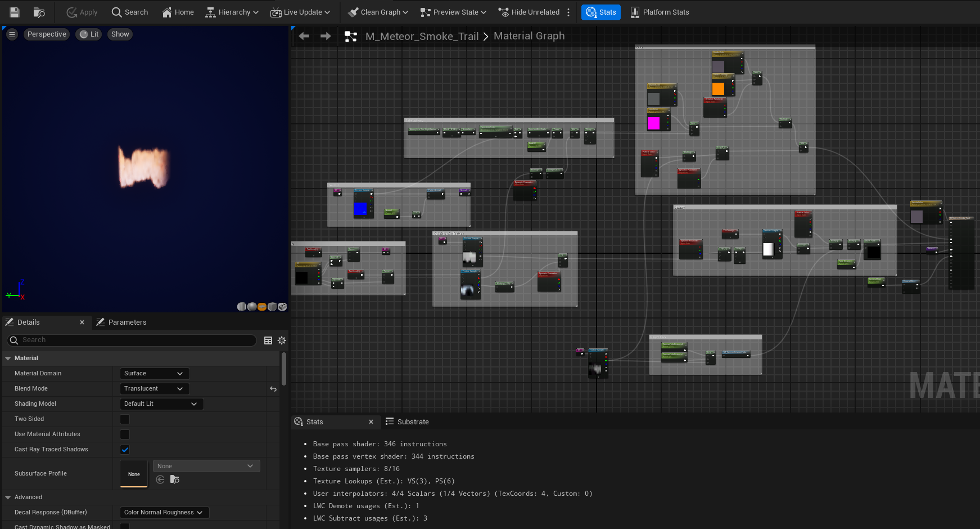Toggle the Stats toolbar button
980x529 pixels.
coord(600,12)
